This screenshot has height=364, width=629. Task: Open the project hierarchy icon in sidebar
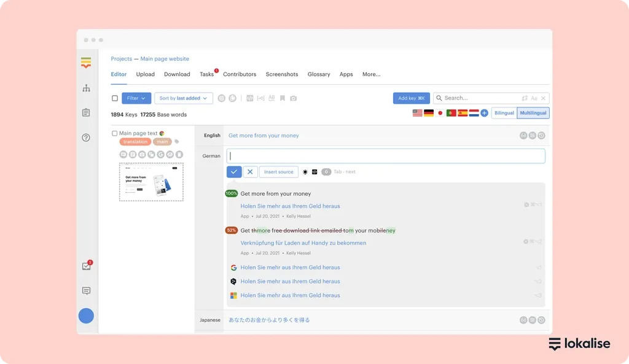coord(86,88)
